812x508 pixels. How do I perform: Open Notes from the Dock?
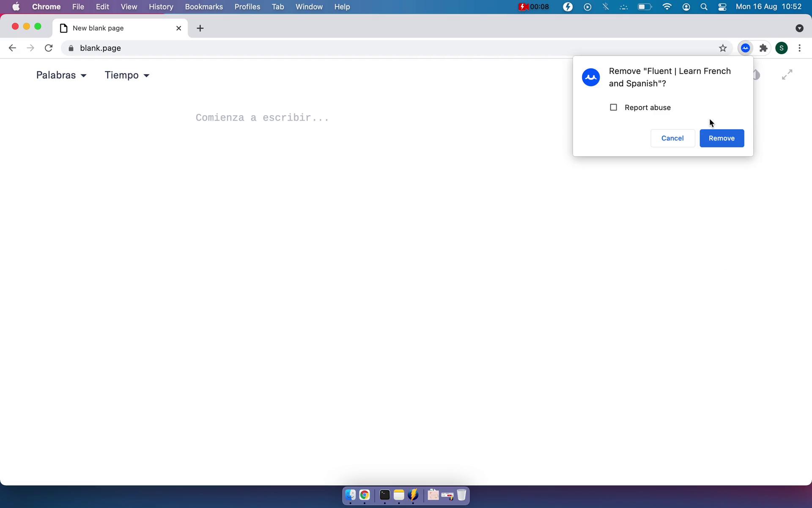point(399,495)
